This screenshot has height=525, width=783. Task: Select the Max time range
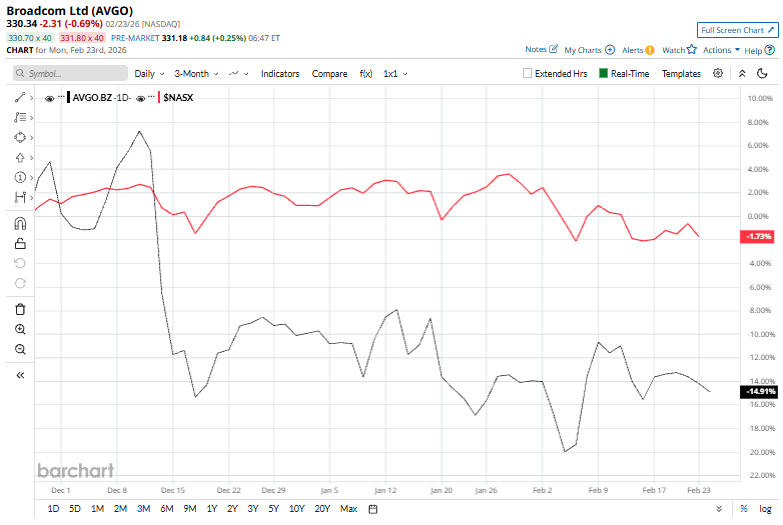point(349,509)
